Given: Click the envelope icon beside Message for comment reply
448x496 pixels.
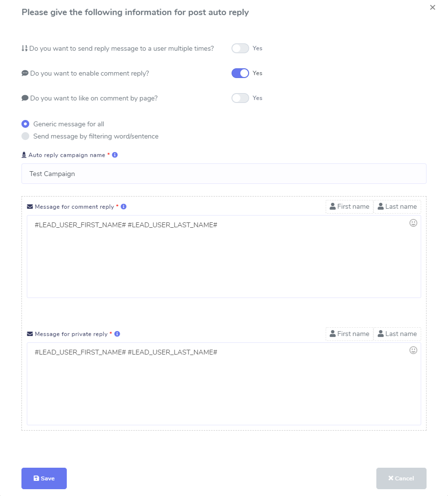Looking at the screenshot, I should 30,206.
